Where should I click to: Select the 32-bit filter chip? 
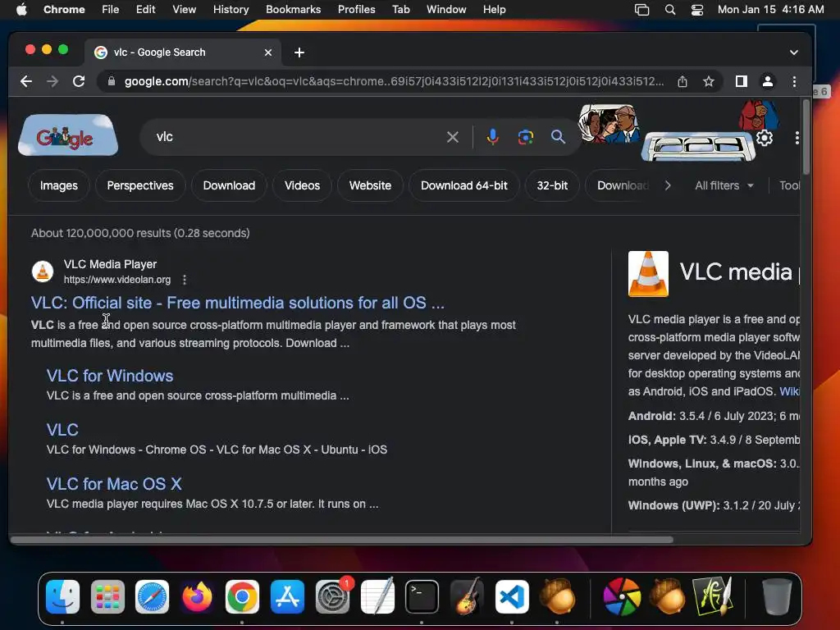point(552,186)
